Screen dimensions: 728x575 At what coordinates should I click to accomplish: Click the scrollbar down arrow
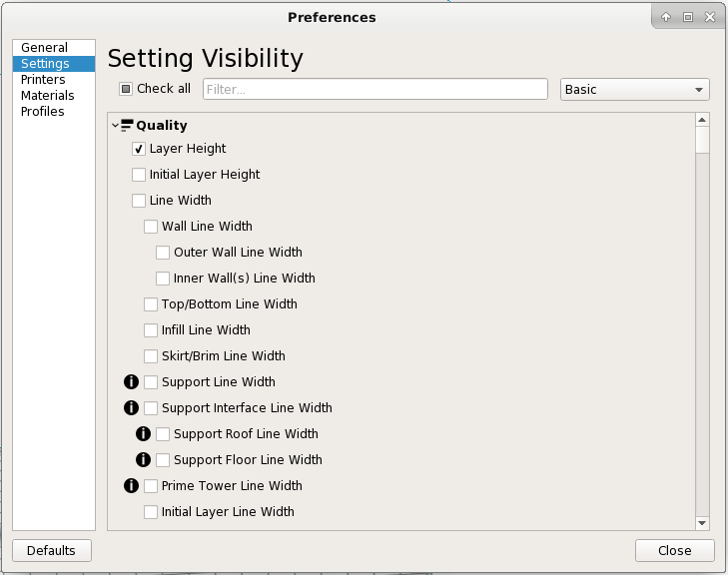click(702, 523)
